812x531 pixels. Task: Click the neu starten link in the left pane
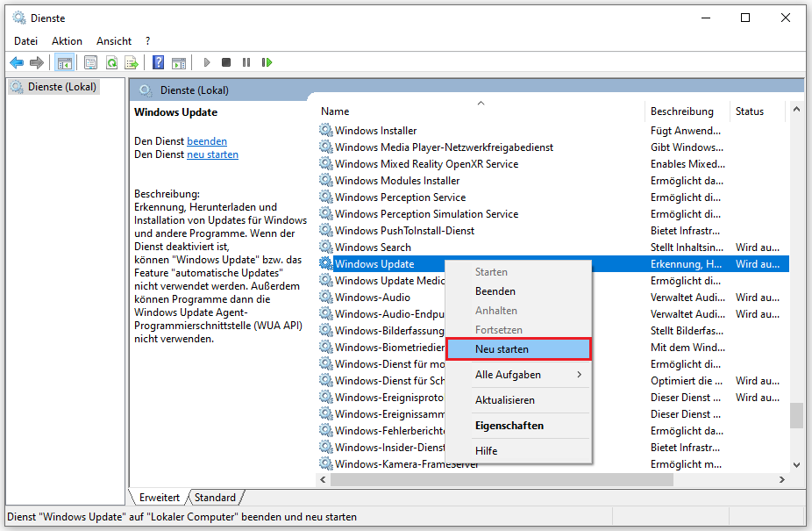tap(212, 154)
